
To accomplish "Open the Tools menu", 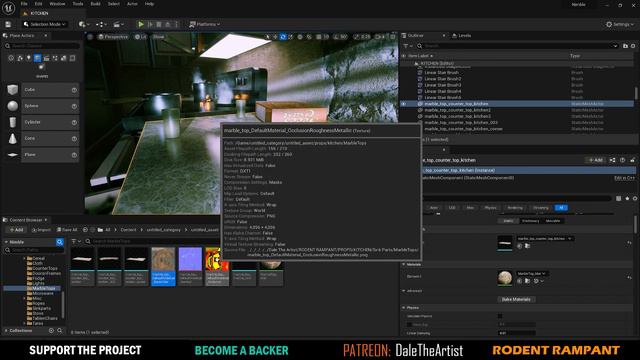I will click(78, 4).
